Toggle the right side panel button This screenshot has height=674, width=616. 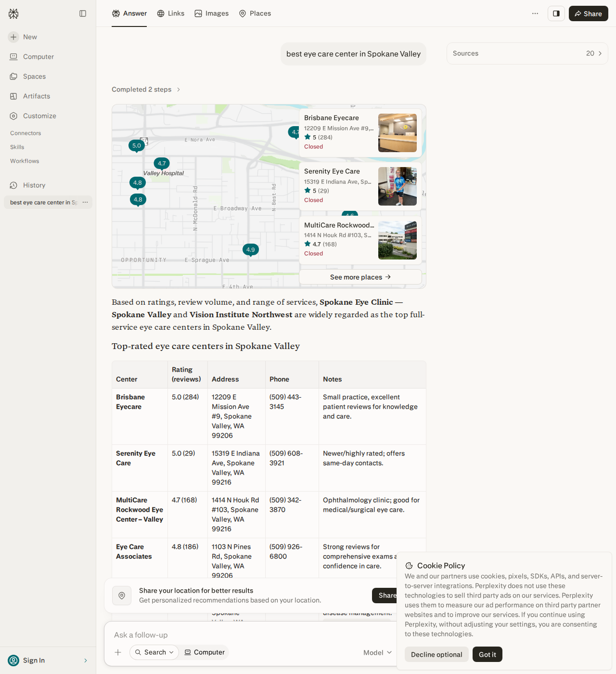coord(556,13)
